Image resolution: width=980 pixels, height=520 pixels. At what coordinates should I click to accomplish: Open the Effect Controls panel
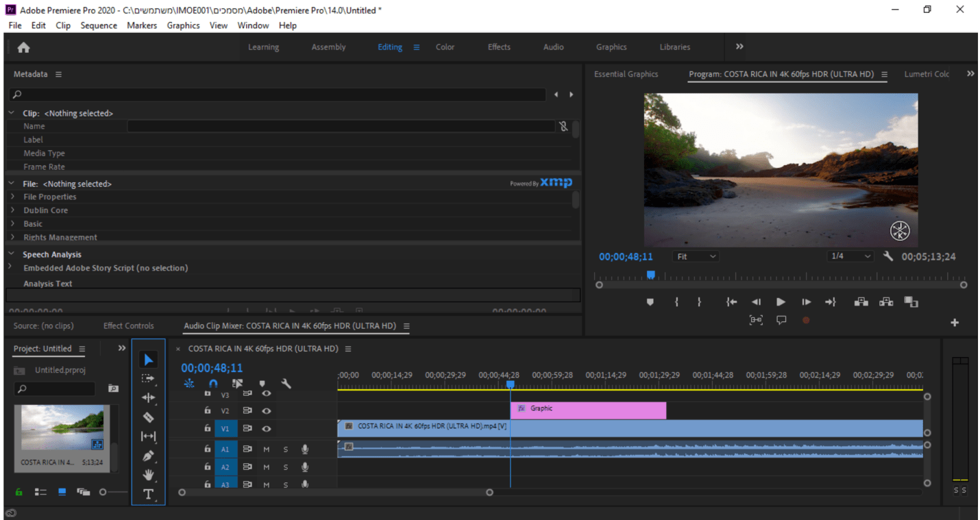(x=128, y=326)
